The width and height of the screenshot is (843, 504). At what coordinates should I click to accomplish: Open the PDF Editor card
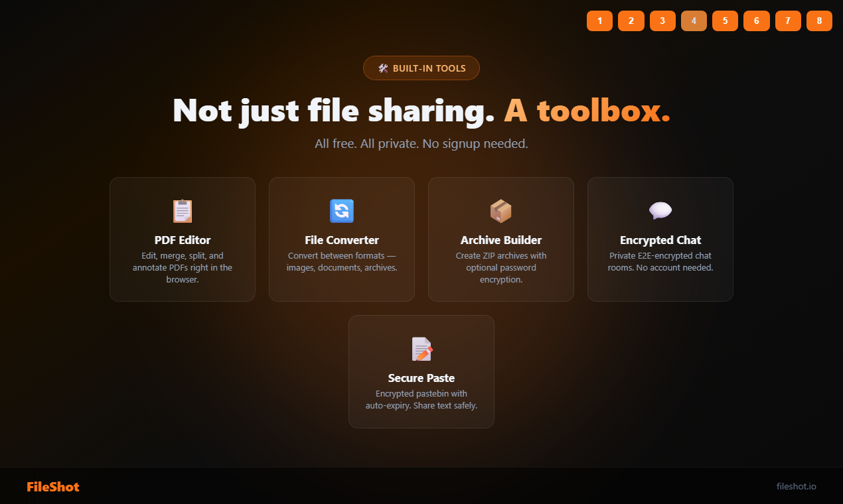(x=183, y=239)
